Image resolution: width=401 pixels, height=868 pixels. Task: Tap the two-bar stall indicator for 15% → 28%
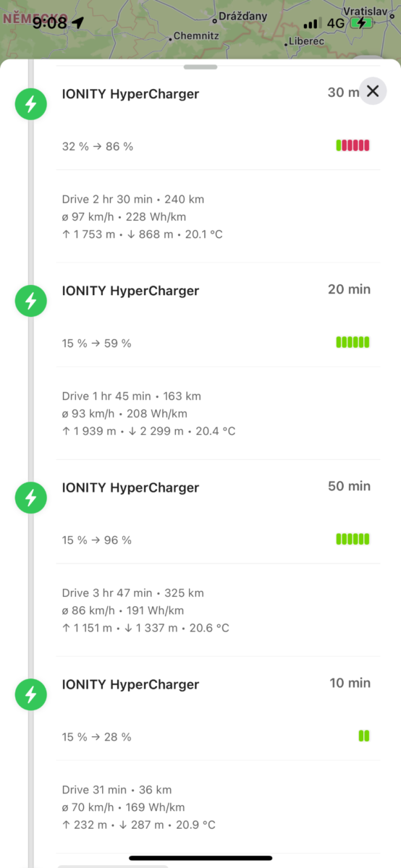click(x=364, y=736)
